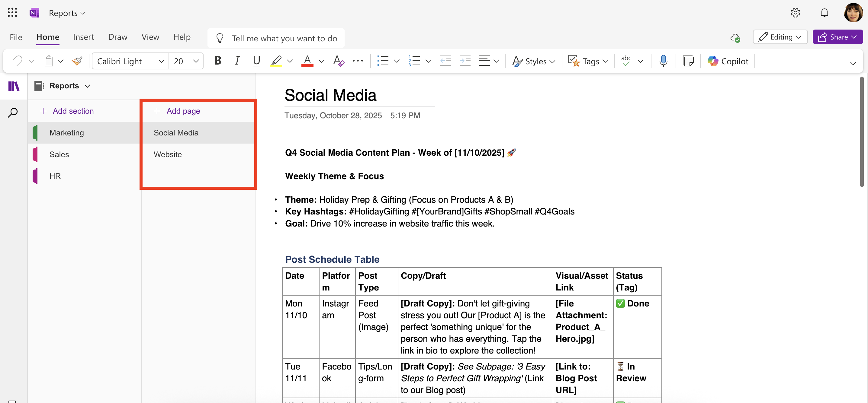Open the Feed sticky notes panel
Viewport: 868px width, 403px height.
(x=688, y=61)
